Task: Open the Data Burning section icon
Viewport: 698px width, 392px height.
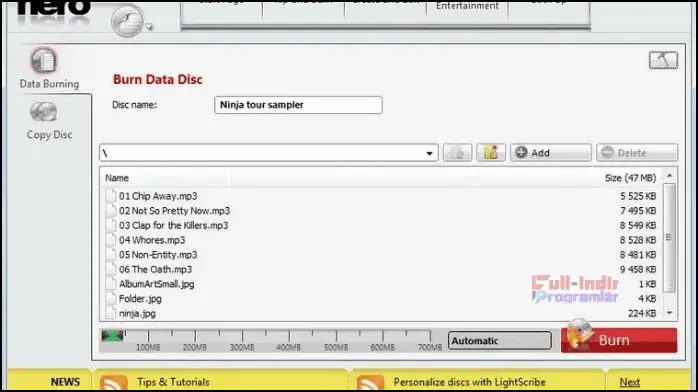Action: tap(44, 60)
